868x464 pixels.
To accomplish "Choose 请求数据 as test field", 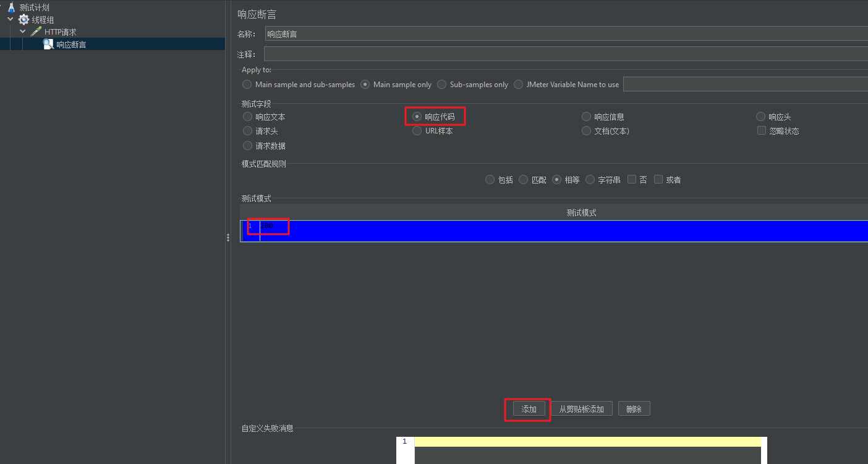I will [x=264, y=146].
